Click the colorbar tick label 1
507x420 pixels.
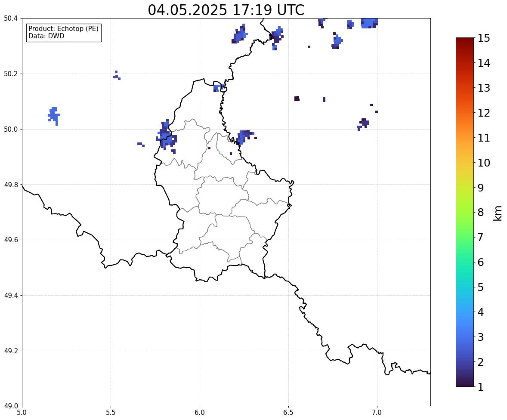(481, 387)
